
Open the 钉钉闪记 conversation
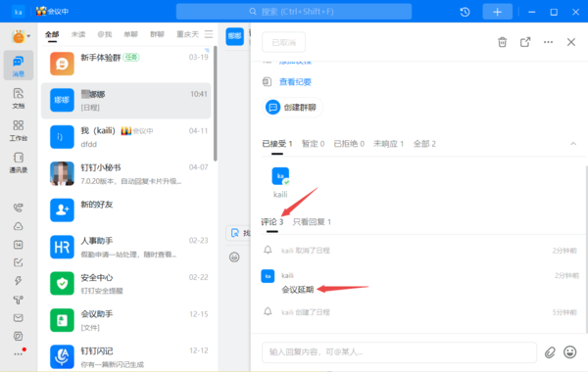click(x=126, y=357)
